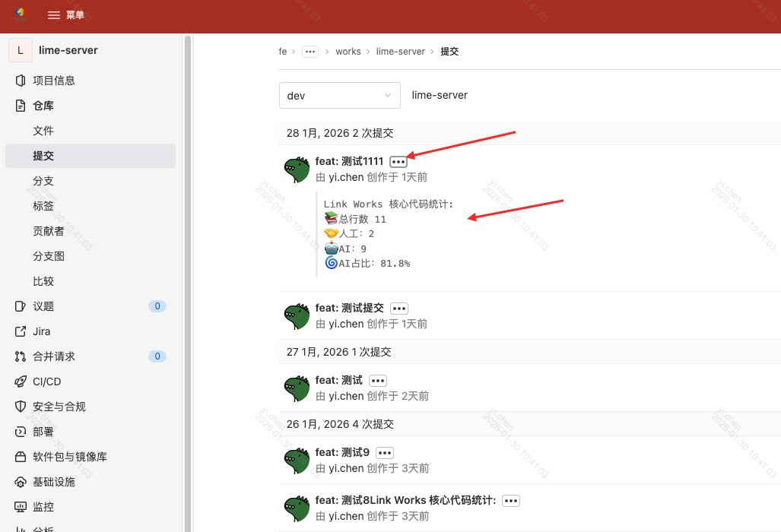
Task: Select the 合并请求 merge request icon
Action: click(x=21, y=356)
